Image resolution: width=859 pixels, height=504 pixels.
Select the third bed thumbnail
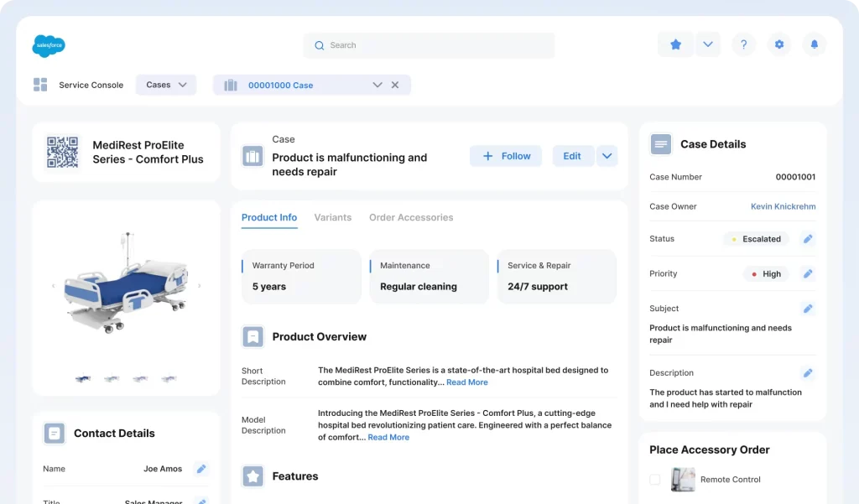coord(140,378)
